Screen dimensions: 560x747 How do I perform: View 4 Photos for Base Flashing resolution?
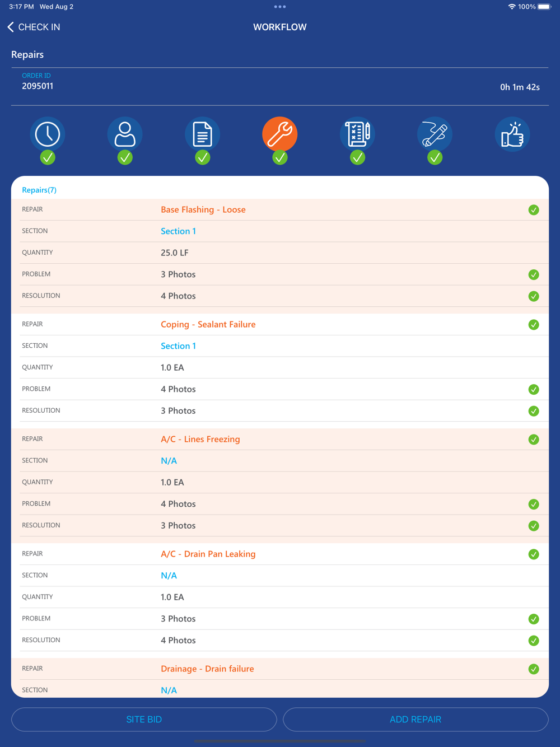178,296
